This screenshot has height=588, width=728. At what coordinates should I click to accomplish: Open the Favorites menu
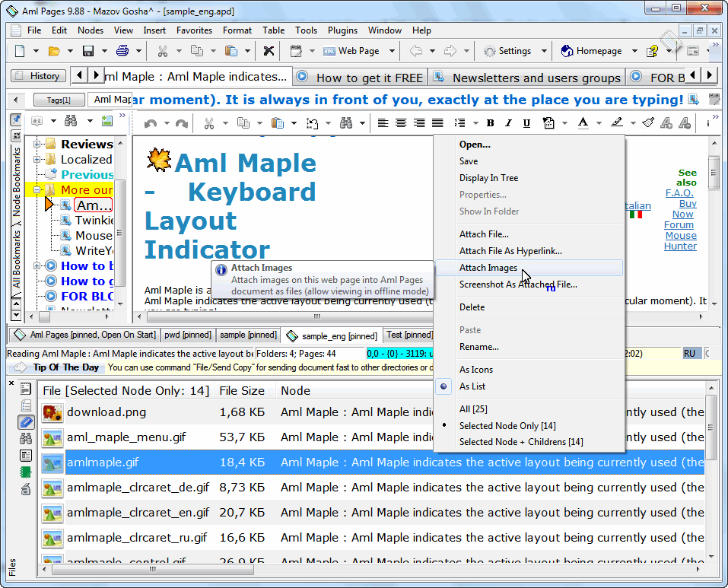point(194,30)
